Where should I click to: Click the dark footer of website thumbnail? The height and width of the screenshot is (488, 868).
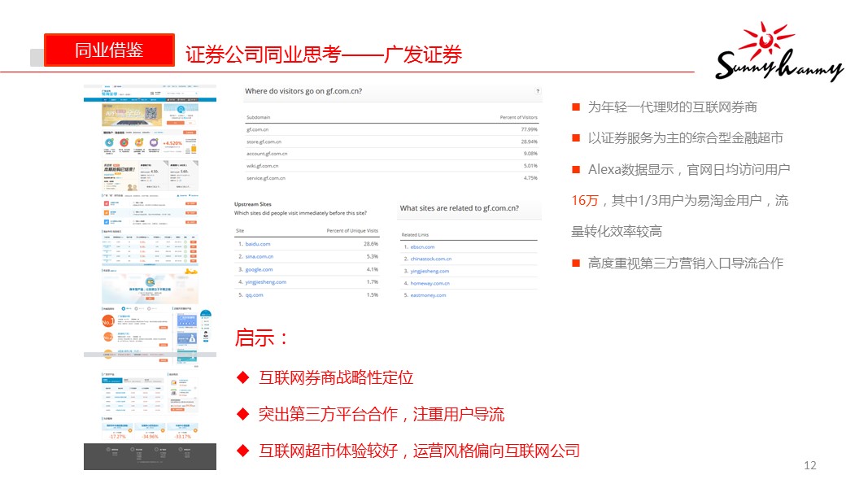pos(150,456)
